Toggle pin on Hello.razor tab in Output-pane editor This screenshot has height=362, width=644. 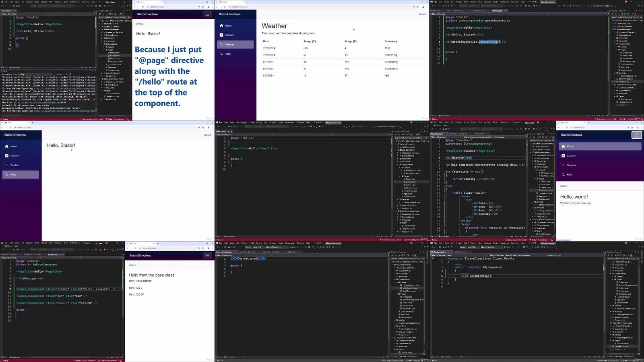(x=13, y=11)
